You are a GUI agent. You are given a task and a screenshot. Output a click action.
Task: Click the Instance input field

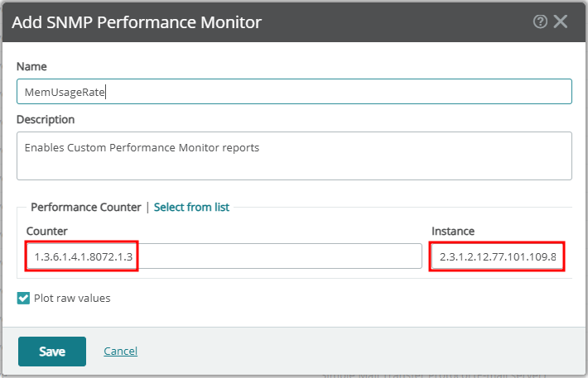497,256
